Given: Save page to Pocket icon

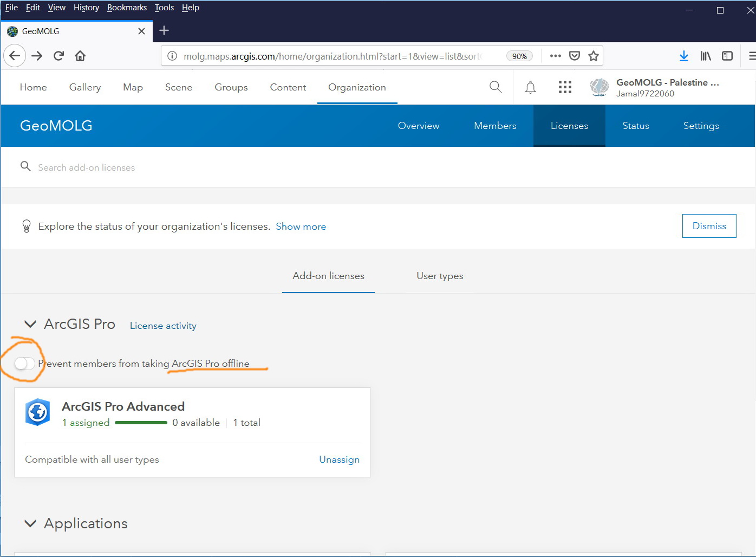Looking at the screenshot, I should [x=575, y=56].
